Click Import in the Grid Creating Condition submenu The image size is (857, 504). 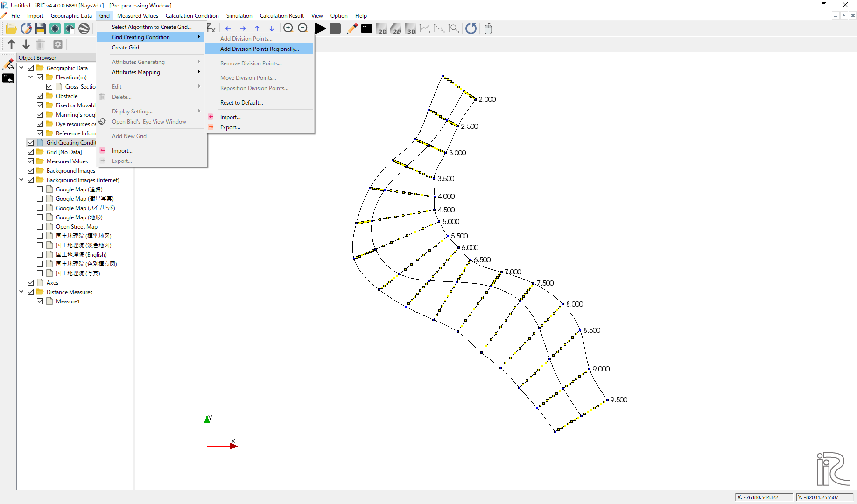pyautogui.click(x=259, y=117)
